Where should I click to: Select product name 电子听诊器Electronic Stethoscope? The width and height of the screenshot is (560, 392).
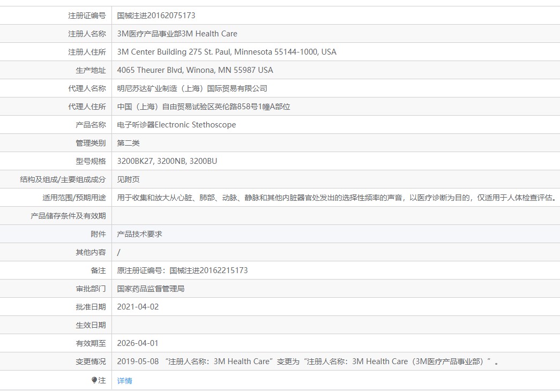[176, 125]
